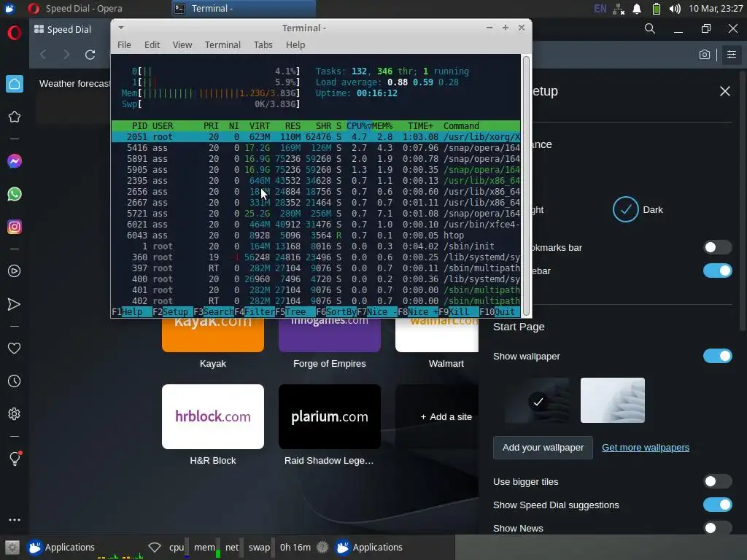The image size is (747, 560).
Task: Open Messenger in Opera sidebar
Action: coord(15,161)
